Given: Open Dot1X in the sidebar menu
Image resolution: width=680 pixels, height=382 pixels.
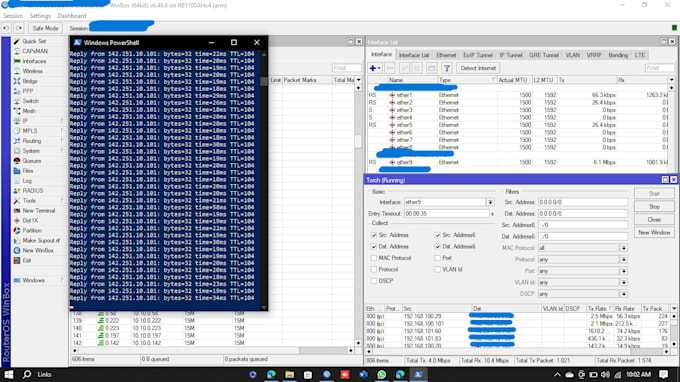Looking at the screenshot, I should pos(30,221).
